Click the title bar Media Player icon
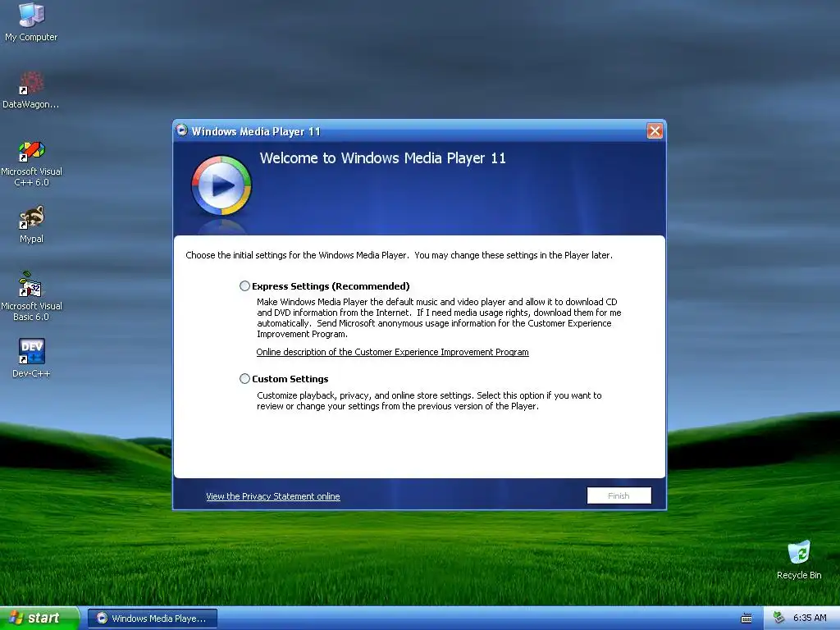The height and width of the screenshot is (630, 840). [x=182, y=130]
